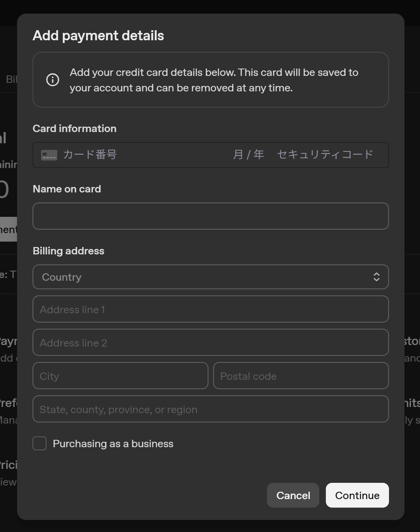The height and width of the screenshot is (532, 420).
Task: Click into the City field
Action: (x=120, y=376)
